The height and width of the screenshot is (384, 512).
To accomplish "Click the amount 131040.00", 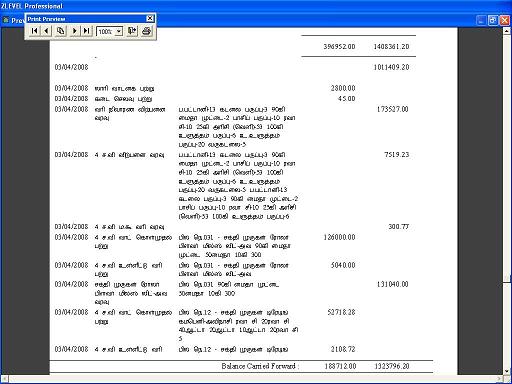I will [392, 284].
